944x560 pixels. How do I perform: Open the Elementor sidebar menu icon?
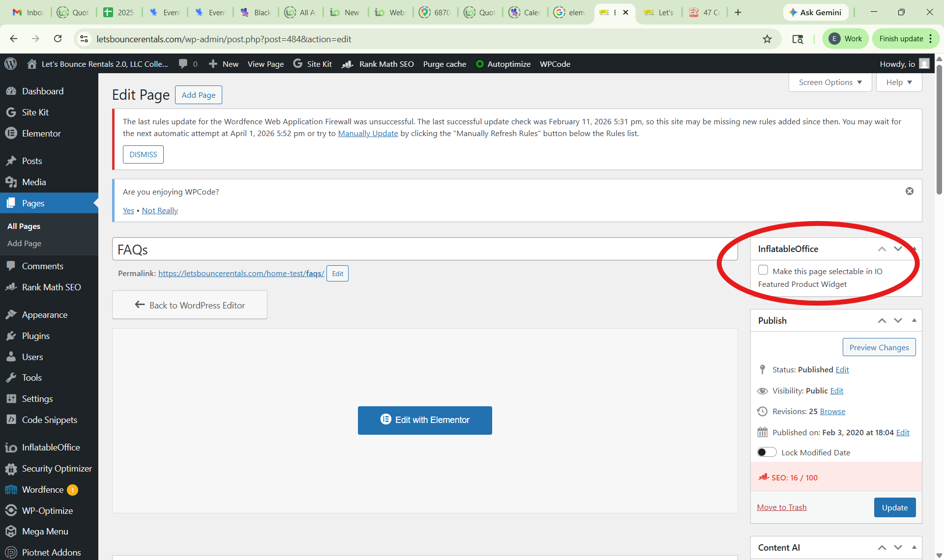tap(11, 133)
